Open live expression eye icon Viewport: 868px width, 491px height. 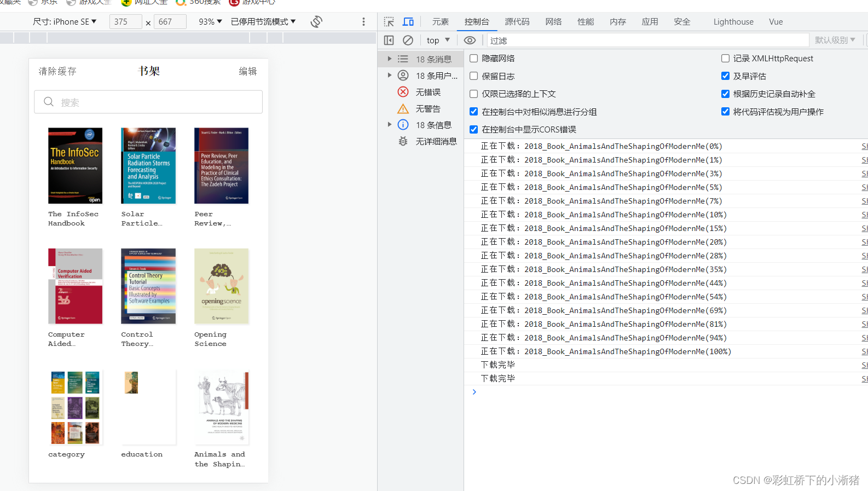pyautogui.click(x=470, y=41)
